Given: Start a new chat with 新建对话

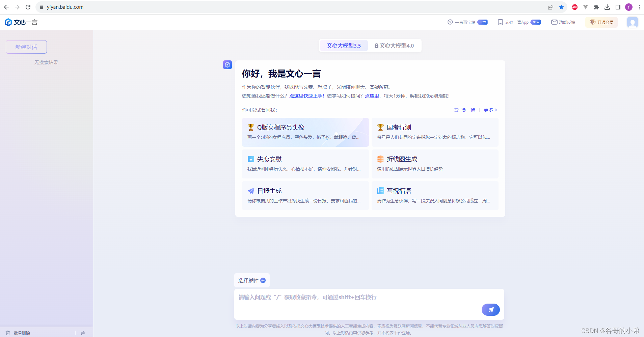Looking at the screenshot, I should (26, 47).
